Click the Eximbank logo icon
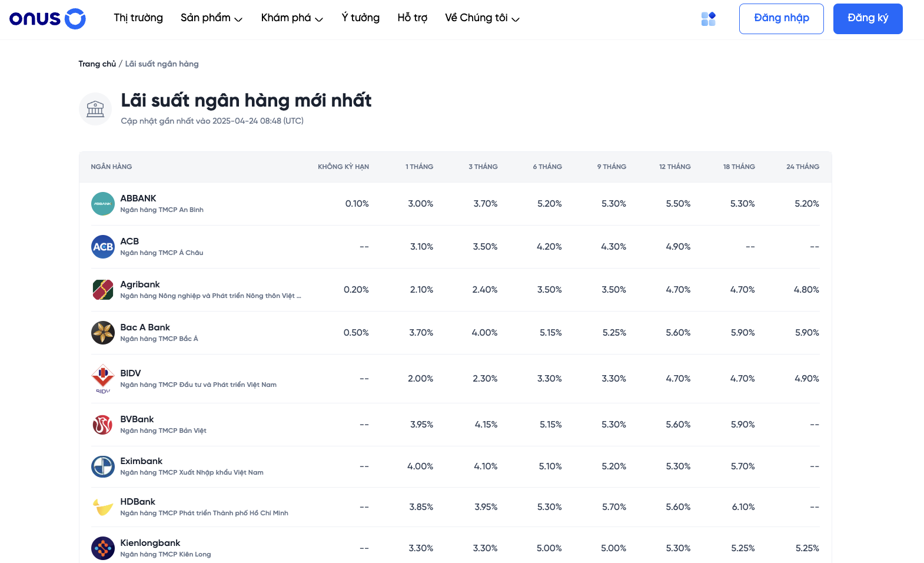The image size is (924, 563). coord(103,466)
